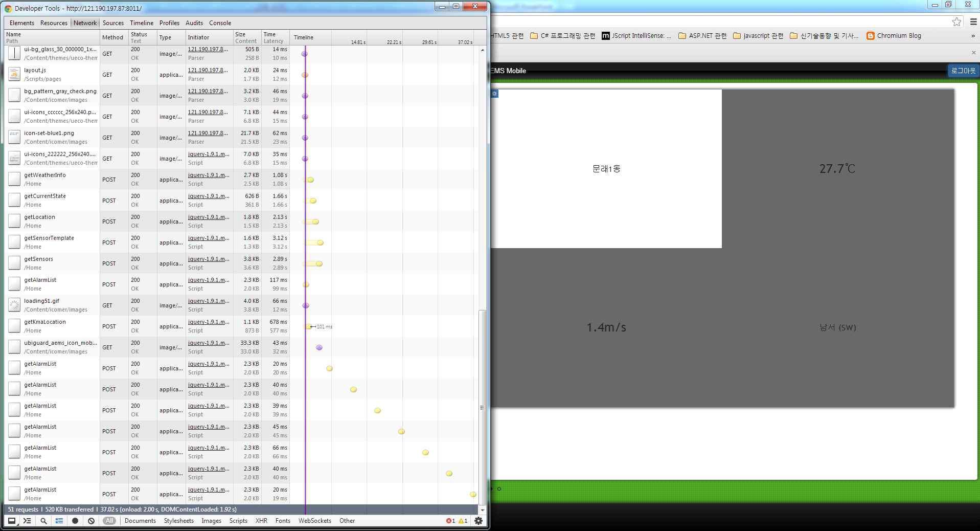980x531 pixels.
Task: Open the search magnifier in DevTools bar
Action: [43, 521]
